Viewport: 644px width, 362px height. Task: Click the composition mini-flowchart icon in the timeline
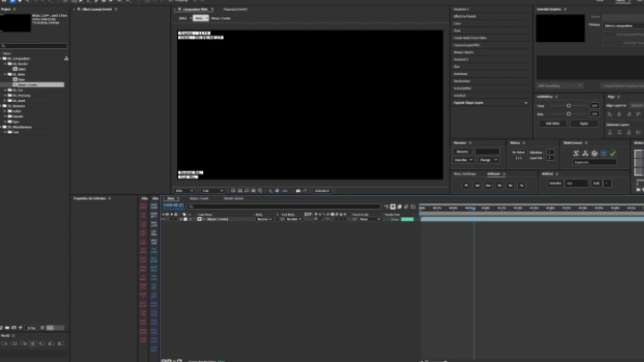click(x=386, y=206)
